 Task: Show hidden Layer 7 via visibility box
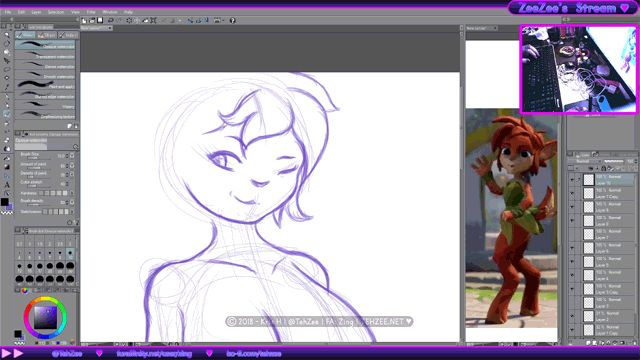click(572, 234)
